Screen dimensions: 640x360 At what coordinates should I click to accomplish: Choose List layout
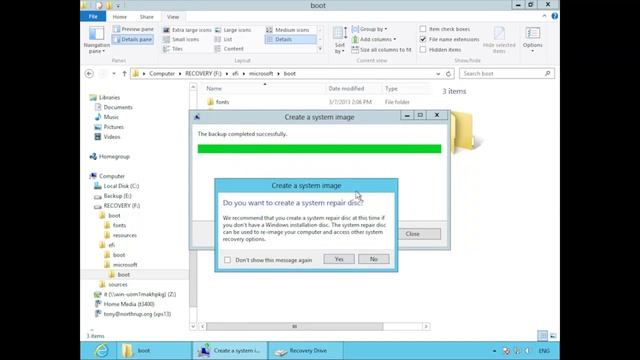(x=224, y=39)
